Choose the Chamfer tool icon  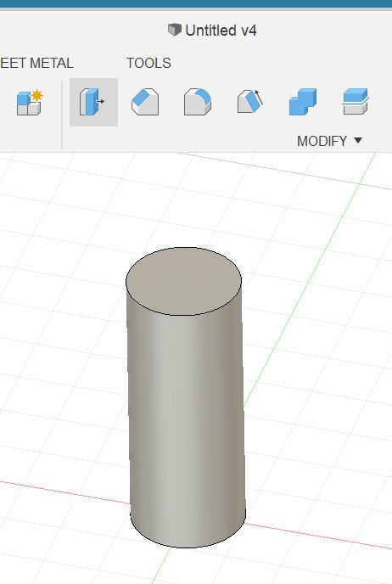coord(145,102)
